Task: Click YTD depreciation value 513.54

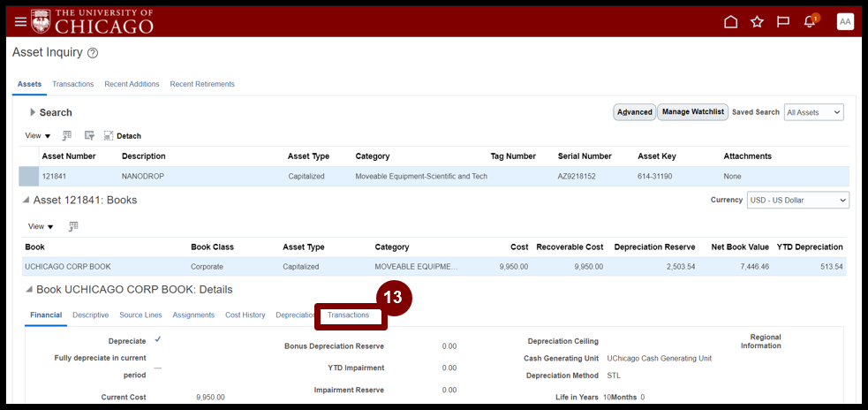Action: [x=832, y=267]
